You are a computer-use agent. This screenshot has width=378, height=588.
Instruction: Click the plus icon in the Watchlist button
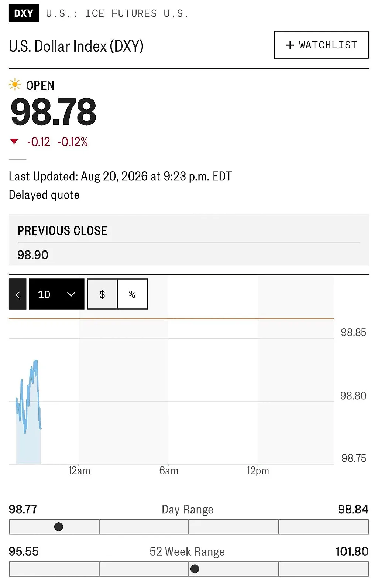click(x=290, y=45)
